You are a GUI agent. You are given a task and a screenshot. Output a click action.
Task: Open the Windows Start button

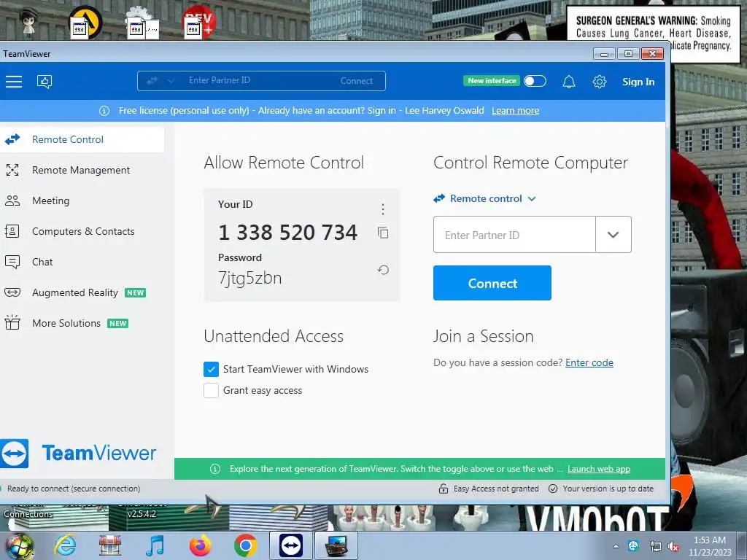click(x=19, y=546)
